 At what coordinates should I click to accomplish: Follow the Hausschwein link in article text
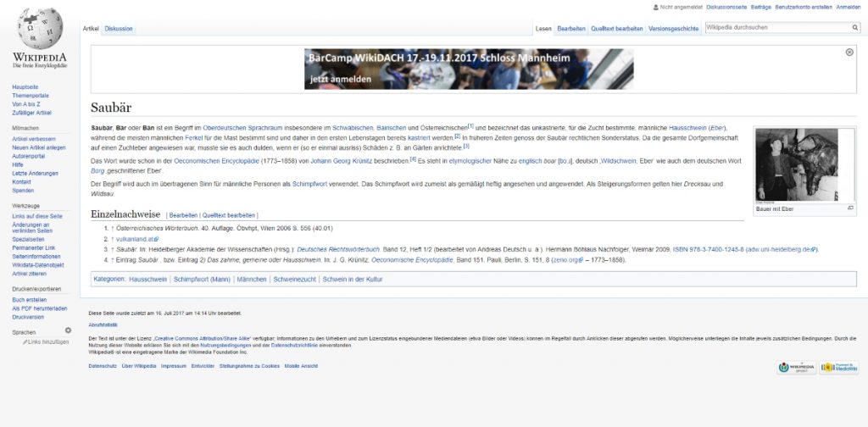(x=687, y=128)
